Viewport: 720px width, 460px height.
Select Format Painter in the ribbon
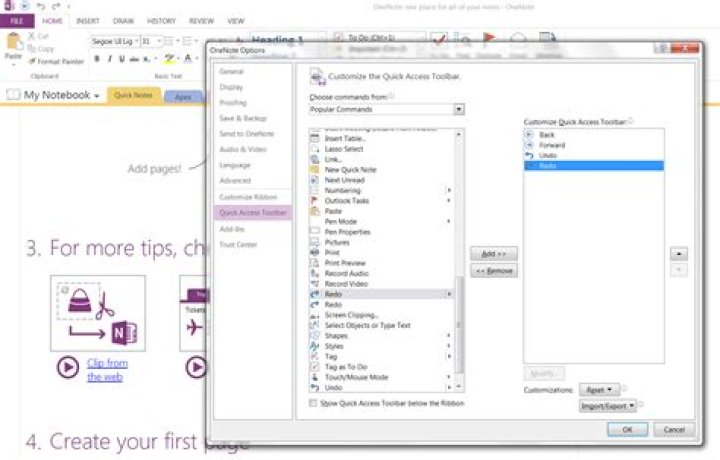click(56, 61)
